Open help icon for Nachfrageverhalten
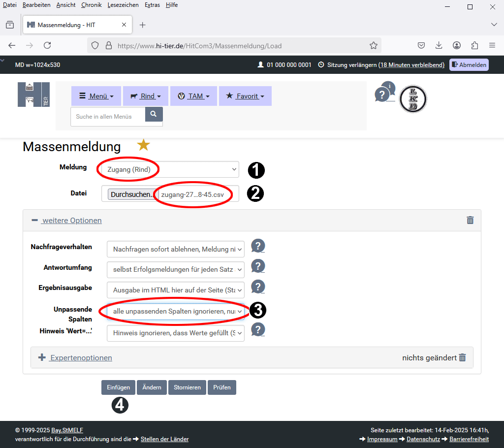504x448 pixels. (x=258, y=246)
